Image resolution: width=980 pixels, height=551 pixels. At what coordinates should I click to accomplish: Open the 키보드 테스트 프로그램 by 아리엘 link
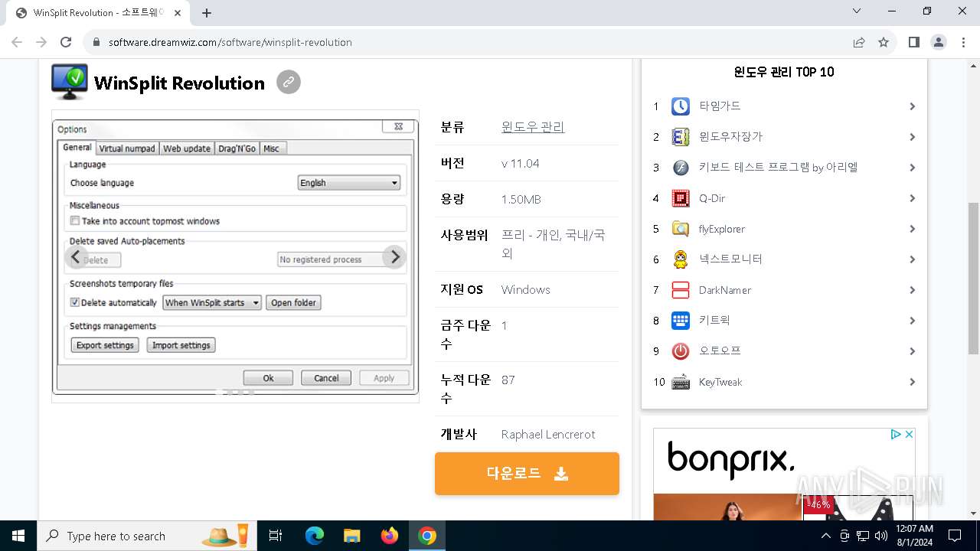pyautogui.click(x=779, y=168)
